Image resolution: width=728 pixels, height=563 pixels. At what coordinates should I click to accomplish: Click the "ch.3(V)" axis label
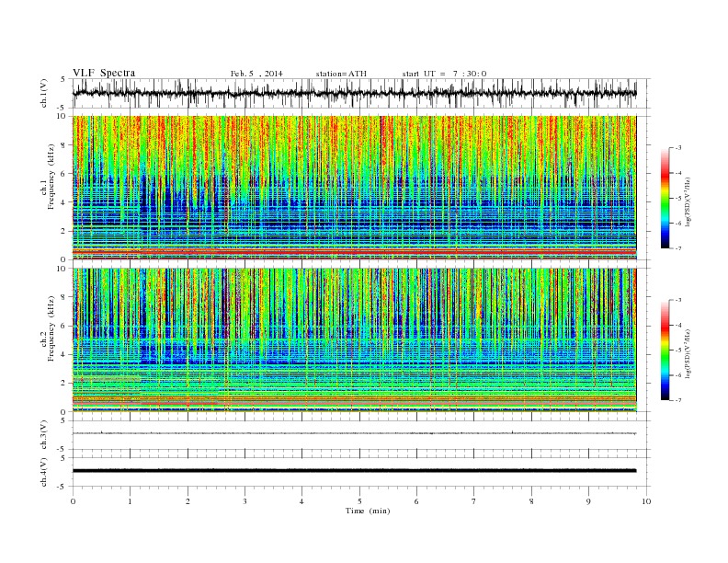44,435
